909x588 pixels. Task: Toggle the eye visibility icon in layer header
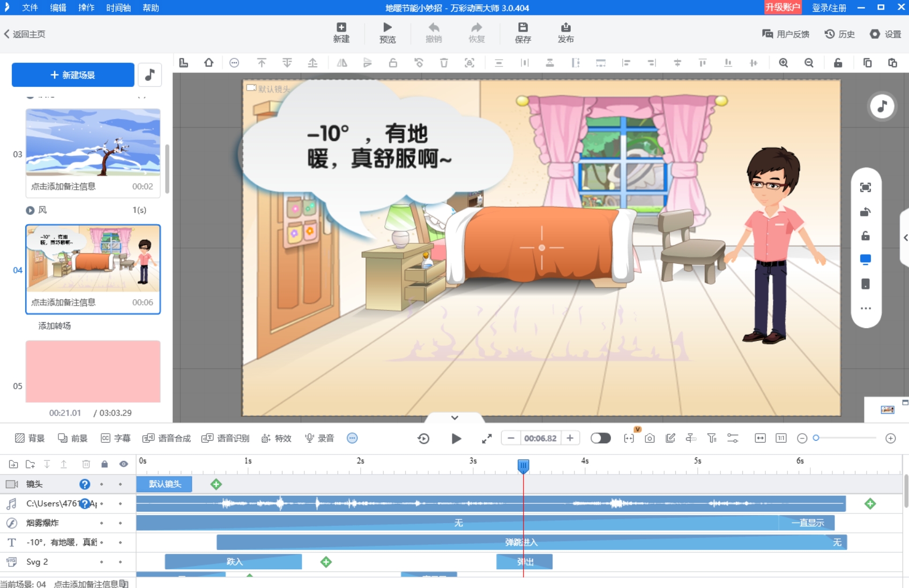click(124, 464)
